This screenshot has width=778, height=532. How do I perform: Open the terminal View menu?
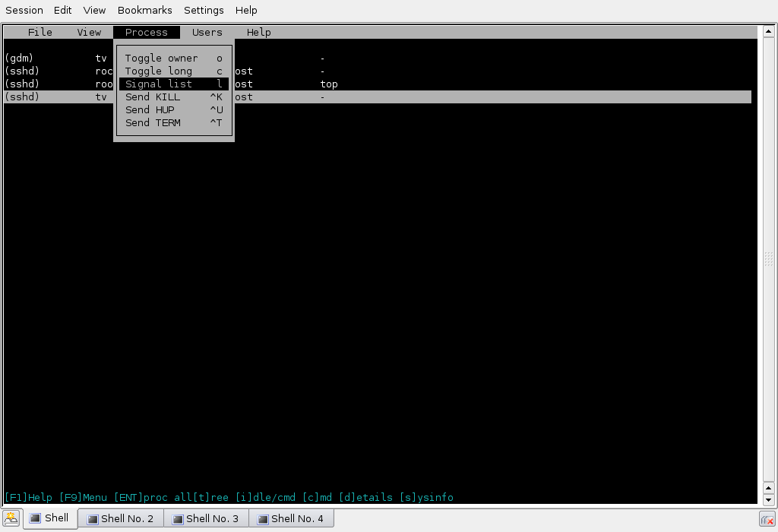pyautogui.click(x=89, y=32)
